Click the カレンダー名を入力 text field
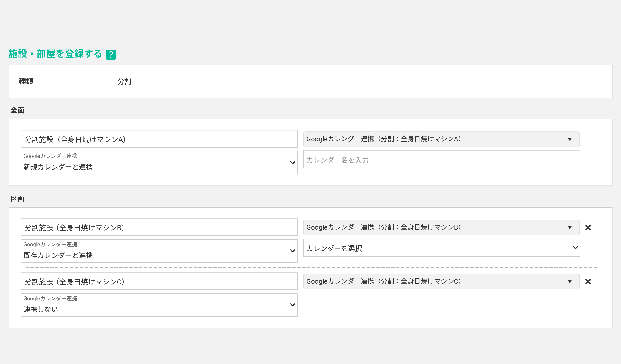This screenshot has height=364, width=621. coord(441,160)
